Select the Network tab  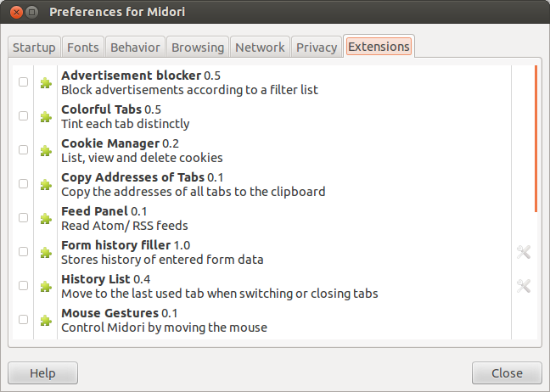point(261,48)
